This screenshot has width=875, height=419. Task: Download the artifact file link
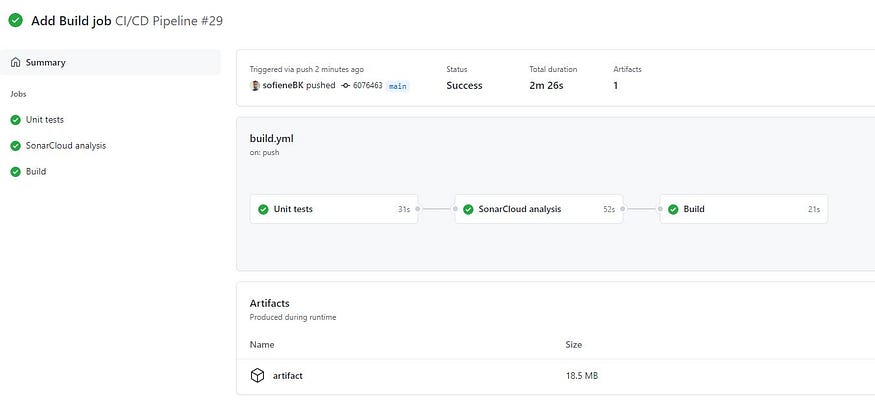[x=287, y=376]
